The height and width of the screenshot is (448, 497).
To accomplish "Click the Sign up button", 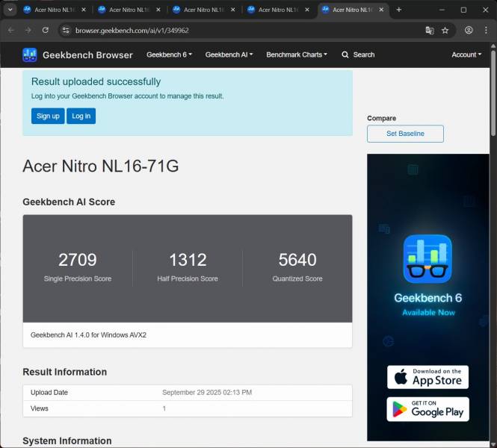I will [x=48, y=116].
